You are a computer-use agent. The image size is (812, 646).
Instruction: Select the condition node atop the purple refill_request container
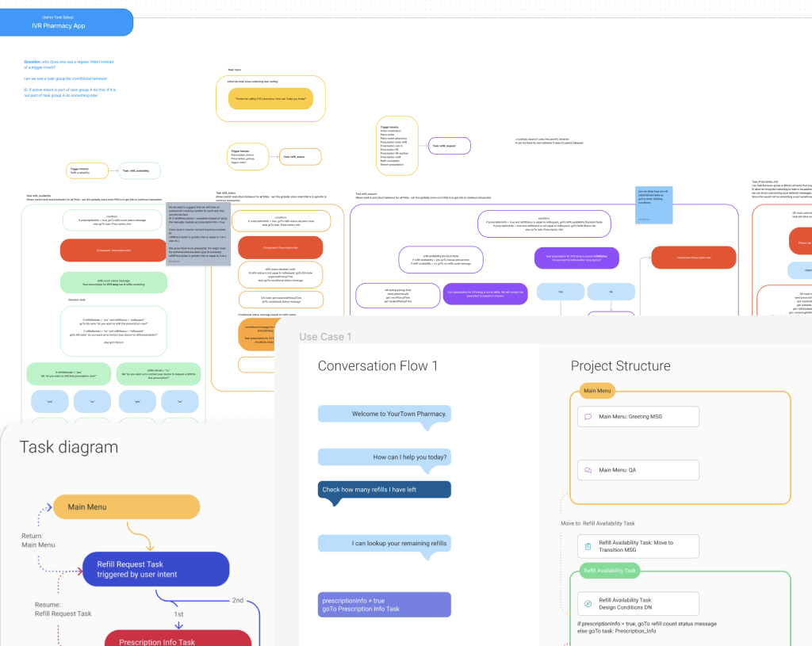click(x=544, y=224)
